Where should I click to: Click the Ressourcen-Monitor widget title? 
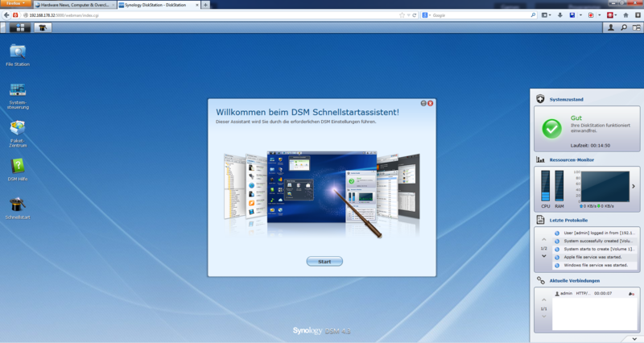pos(572,159)
